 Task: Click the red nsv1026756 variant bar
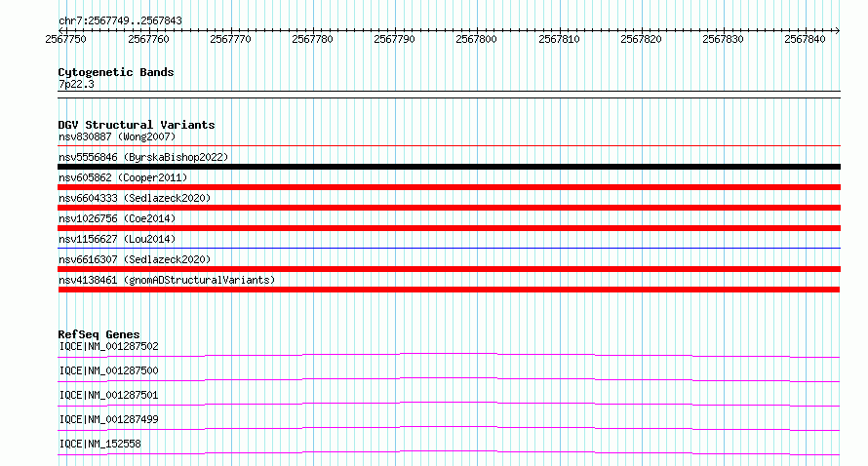coord(449,228)
